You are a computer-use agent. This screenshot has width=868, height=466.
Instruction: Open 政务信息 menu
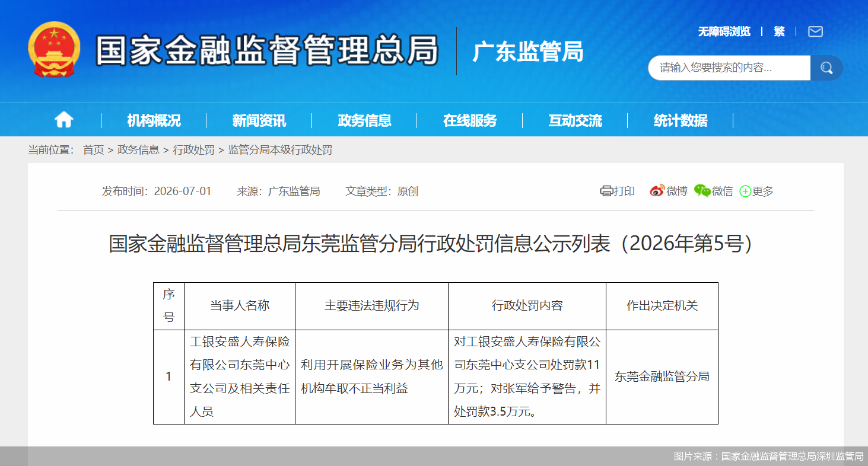(364, 120)
